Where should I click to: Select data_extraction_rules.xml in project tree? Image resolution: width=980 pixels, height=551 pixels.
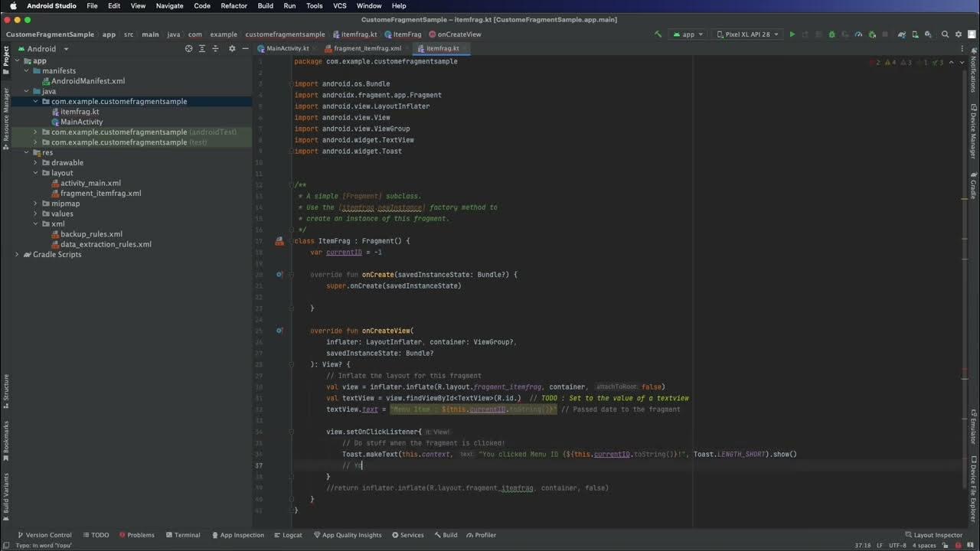(x=106, y=244)
